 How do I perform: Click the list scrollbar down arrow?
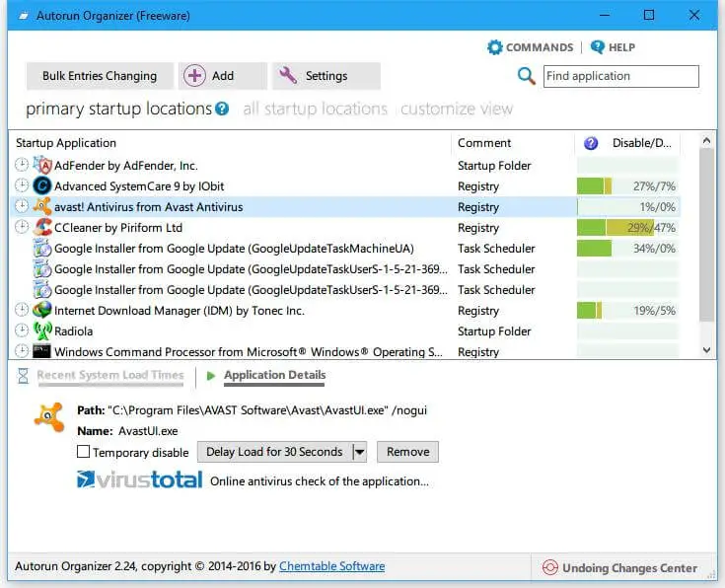pos(706,350)
